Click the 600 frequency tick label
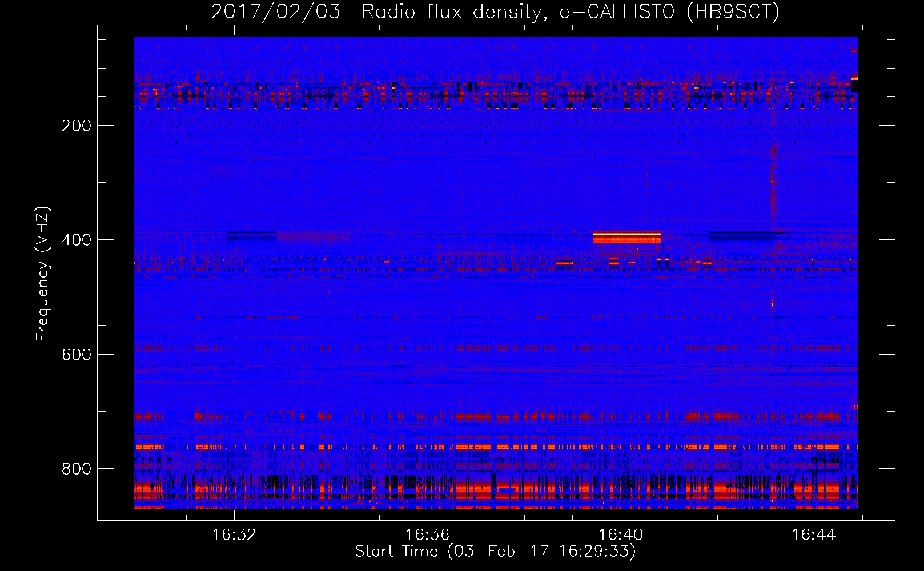This screenshot has height=571, width=924. 77,355
